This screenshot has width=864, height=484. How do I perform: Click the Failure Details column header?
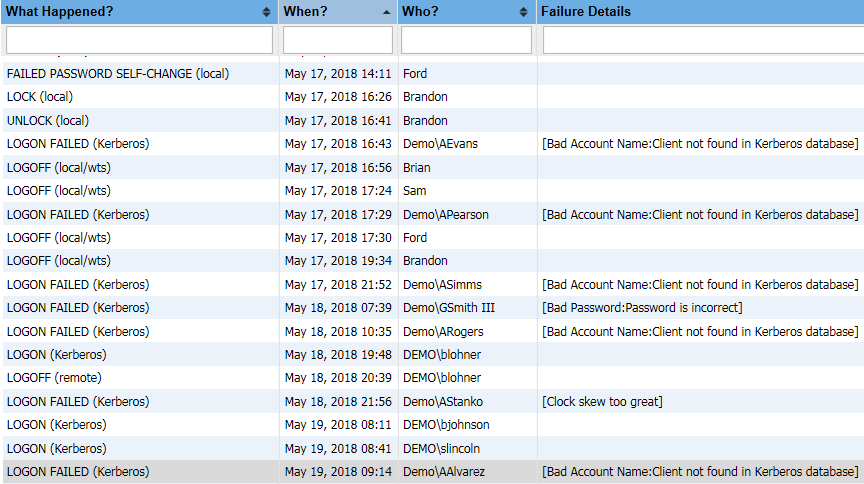(x=586, y=12)
